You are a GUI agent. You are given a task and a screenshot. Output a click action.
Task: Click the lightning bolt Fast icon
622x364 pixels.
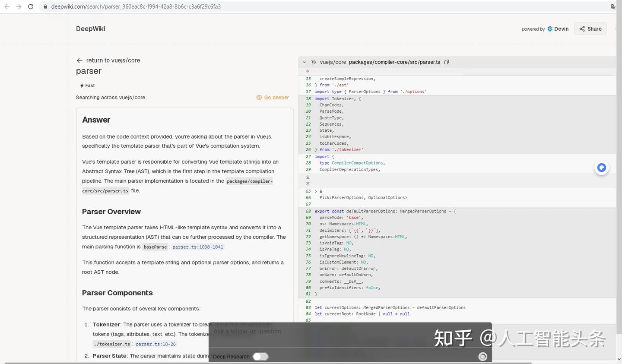[x=82, y=85]
